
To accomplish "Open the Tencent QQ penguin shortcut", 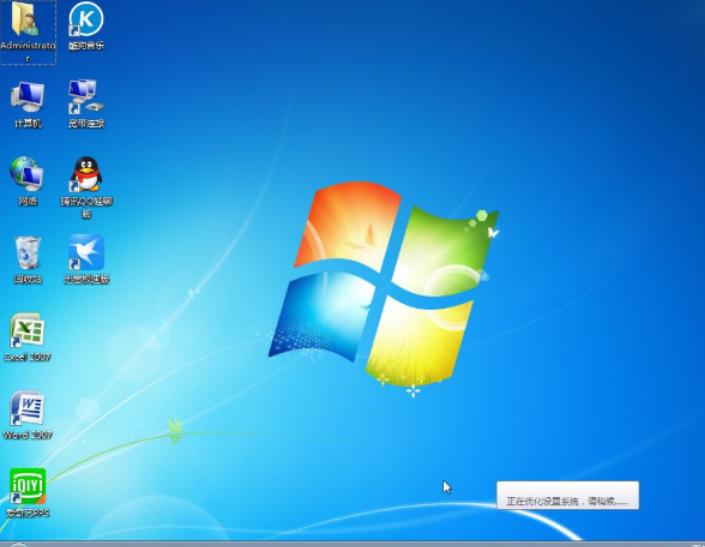I will 86,174.
